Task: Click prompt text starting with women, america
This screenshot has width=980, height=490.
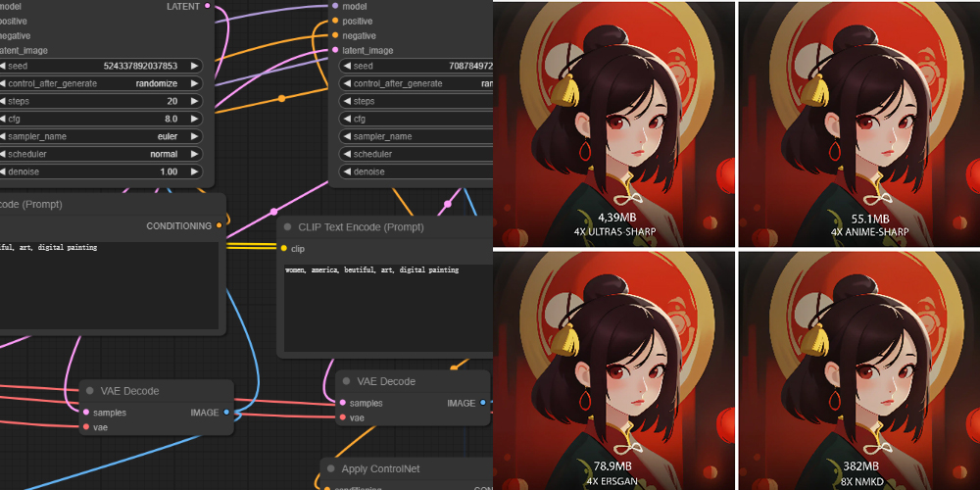Action: pos(371,270)
